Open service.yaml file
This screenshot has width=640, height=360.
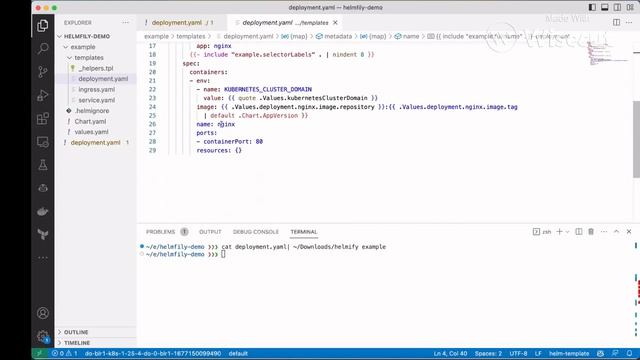click(x=96, y=100)
